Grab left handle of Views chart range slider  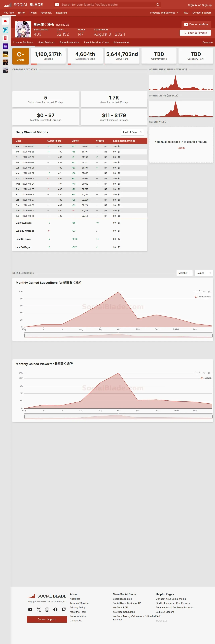point(24,417)
